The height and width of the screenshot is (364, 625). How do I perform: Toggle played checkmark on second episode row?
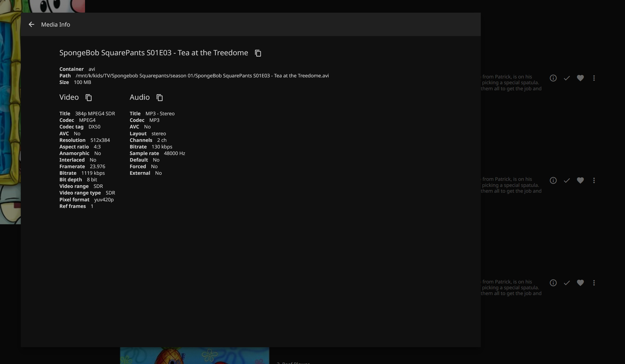[x=567, y=181]
